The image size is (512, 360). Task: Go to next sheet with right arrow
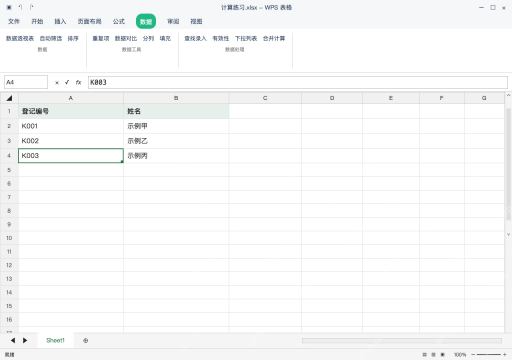point(25,340)
